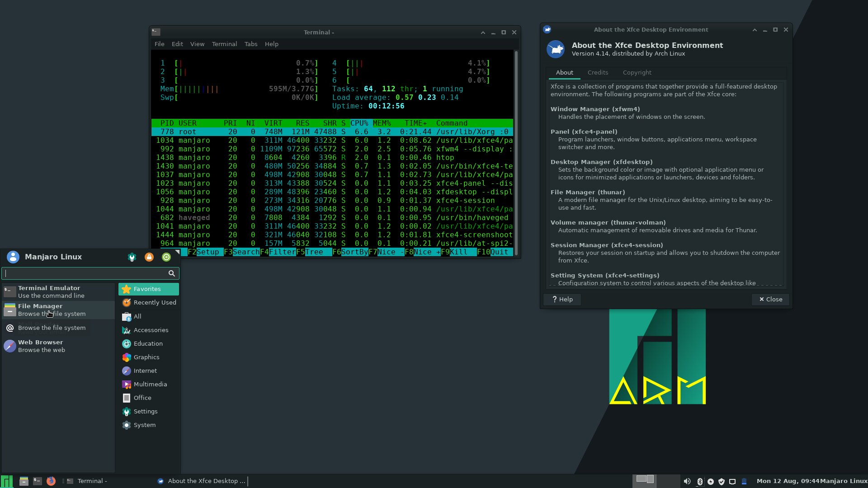
Task: Click the magnifier icon in the search box
Action: [x=172, y=273]
